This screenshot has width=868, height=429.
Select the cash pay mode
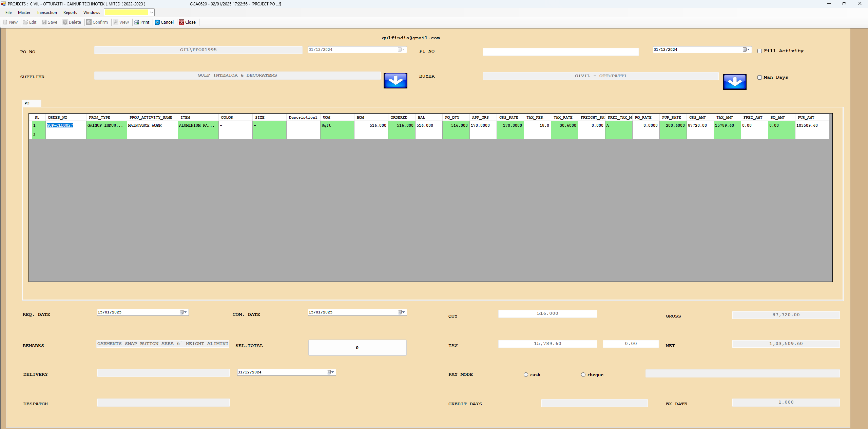(526, 375)
